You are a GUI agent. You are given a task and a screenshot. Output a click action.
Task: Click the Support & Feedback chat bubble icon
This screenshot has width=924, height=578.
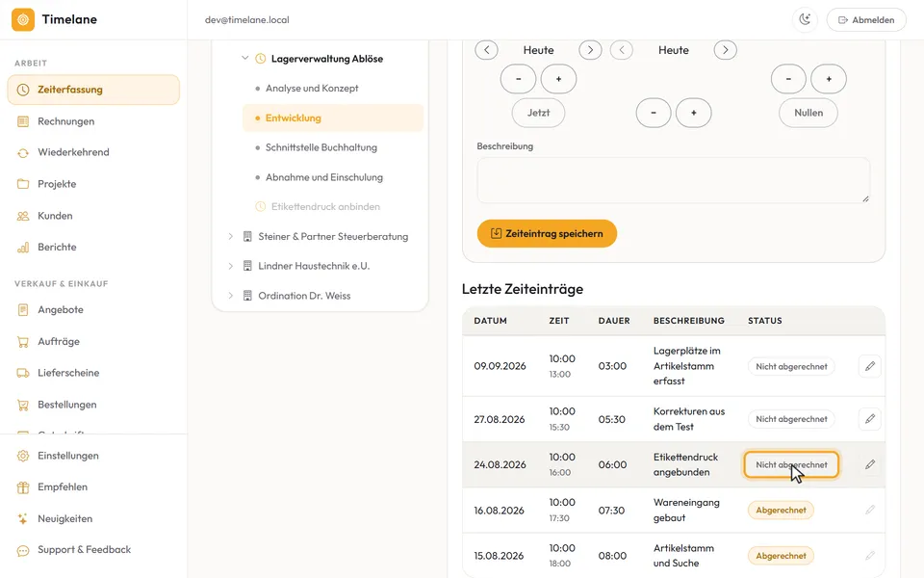click(23, 550)
